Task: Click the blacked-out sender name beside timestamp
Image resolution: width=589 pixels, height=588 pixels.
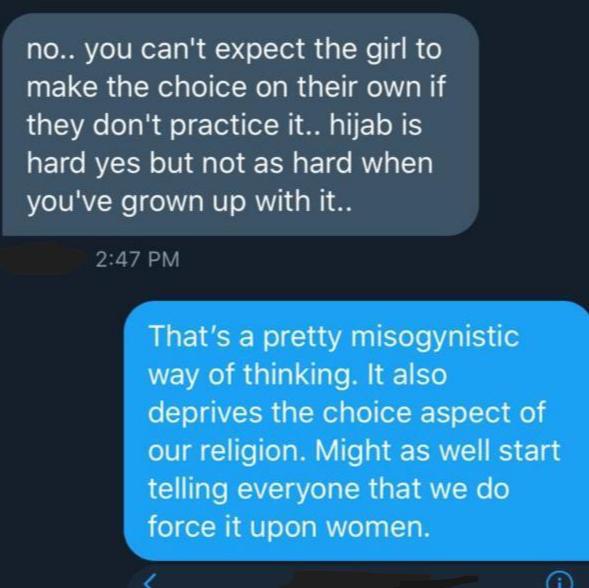Action: pyautogui.click(x=41, y=259)
